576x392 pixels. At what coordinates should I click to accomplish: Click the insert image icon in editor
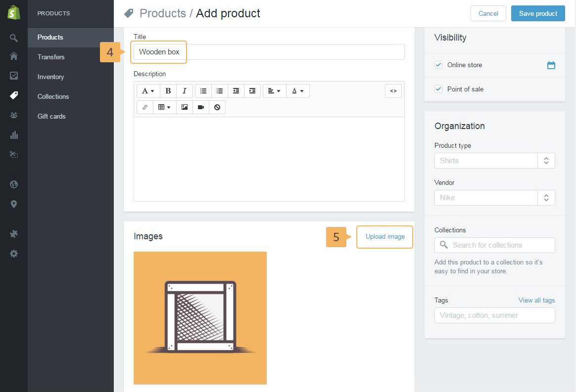(x=185, y=107)
